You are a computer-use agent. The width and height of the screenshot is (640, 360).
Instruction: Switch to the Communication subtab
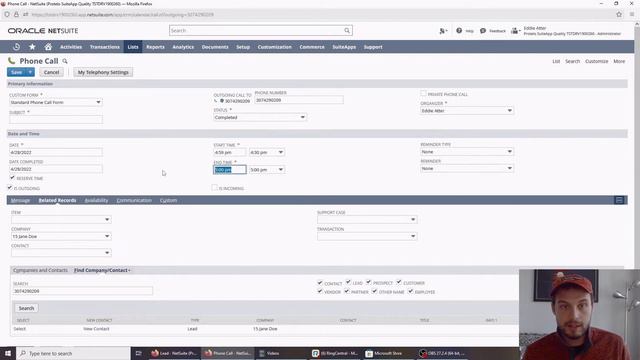(x=134, y=200)
